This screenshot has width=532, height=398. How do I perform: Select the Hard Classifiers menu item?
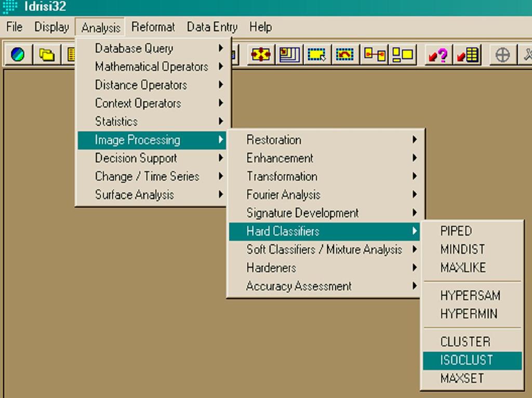click(325, 231)
